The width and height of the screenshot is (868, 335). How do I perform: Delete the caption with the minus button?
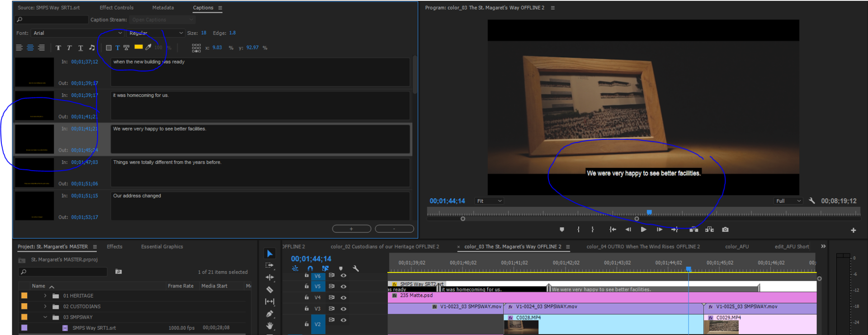pyautogui.click(x=394, y=229)
